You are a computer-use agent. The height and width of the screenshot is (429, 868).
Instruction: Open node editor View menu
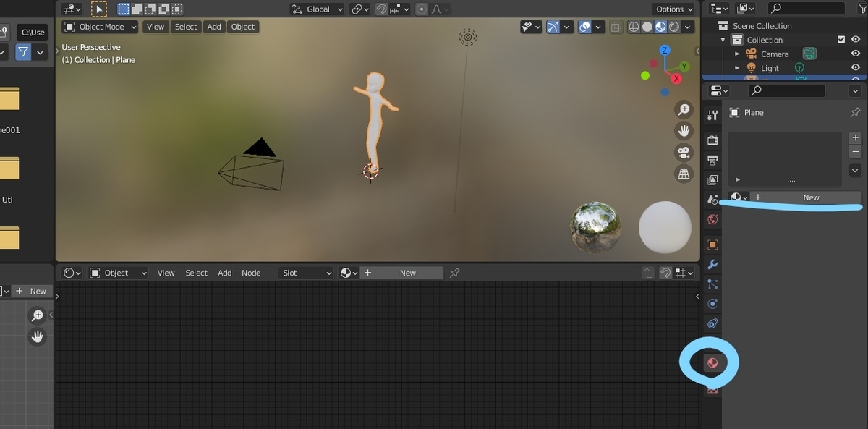pos(166,273)
